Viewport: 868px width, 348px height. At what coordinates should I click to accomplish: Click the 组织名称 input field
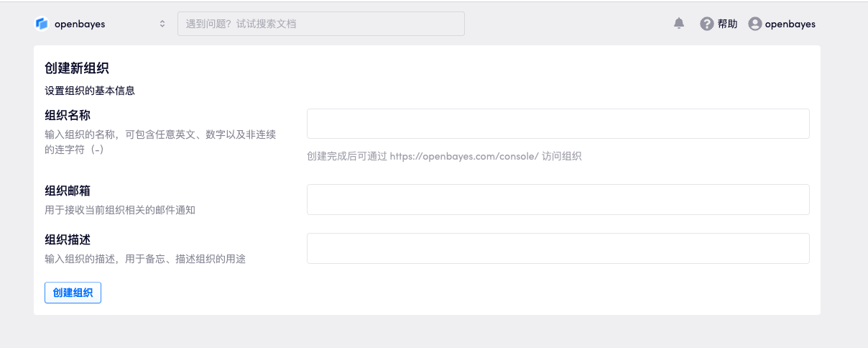(x=558, y=124)
